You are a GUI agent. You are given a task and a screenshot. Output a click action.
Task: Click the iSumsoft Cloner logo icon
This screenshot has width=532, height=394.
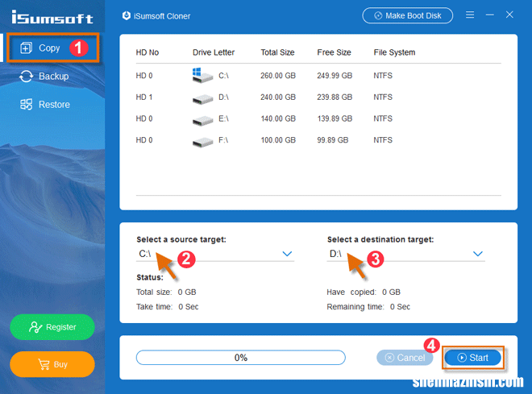coord(126,15)
